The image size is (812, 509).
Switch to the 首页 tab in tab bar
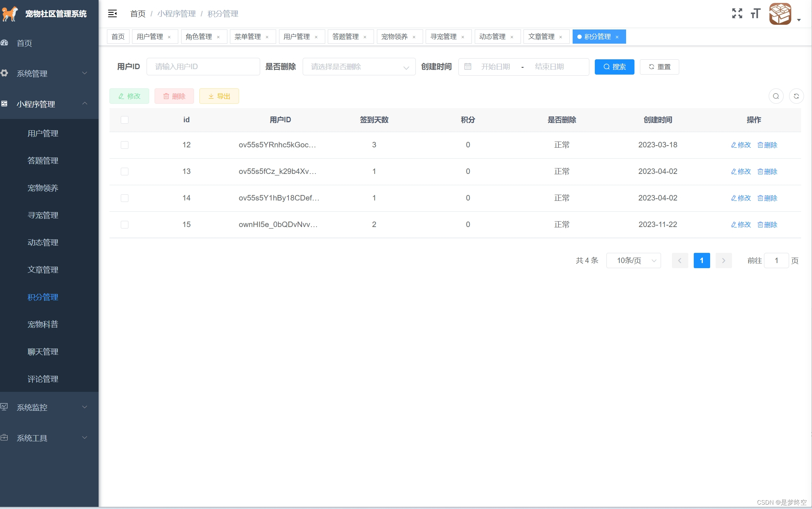(118, 37)
